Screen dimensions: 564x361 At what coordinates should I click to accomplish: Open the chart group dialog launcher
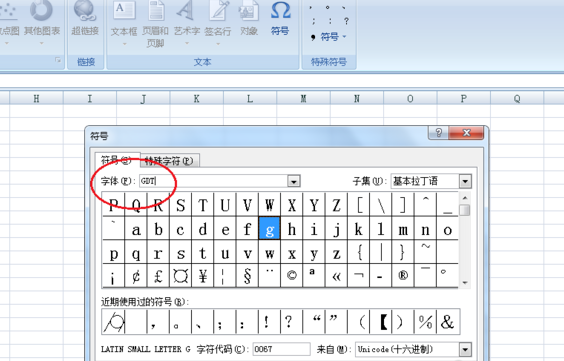[58, 60]
